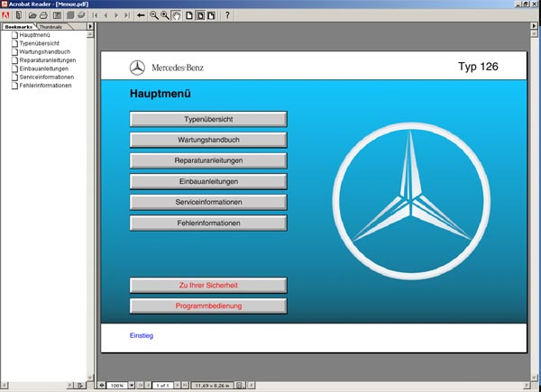Viewport: 541px width, 392px height.
Task: Click the red Zu Ihrer Sicherheit button
Action: (x=208, y=286)
